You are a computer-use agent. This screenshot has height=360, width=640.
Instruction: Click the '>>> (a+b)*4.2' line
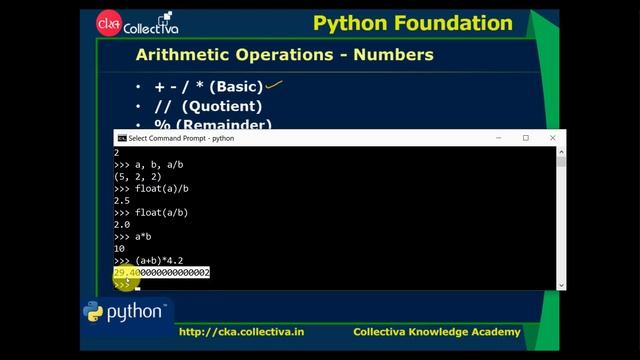pyautogui.click(x=149, y=260)
